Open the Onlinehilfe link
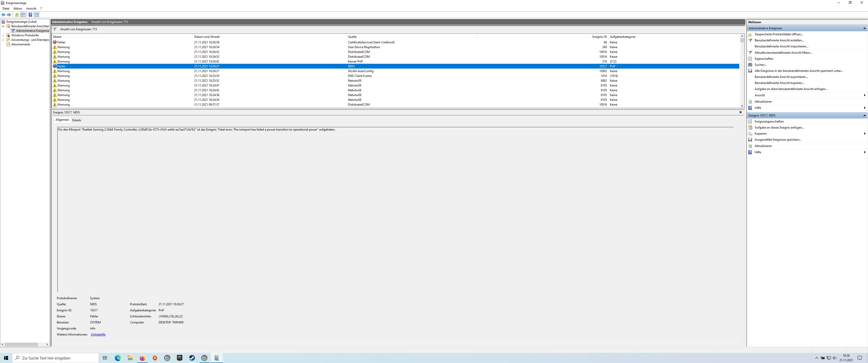Viewport: 868px width, 363px height. pyautogui.click(x=98, y=334)
